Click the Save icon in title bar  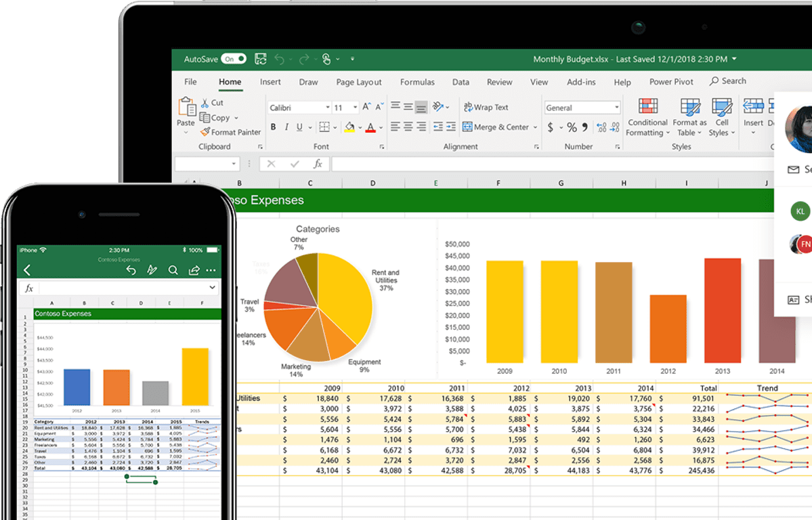[260, 60]
